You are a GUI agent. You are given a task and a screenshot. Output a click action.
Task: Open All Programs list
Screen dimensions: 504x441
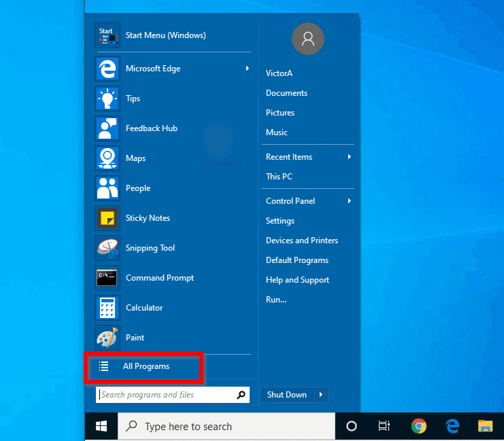144,366
